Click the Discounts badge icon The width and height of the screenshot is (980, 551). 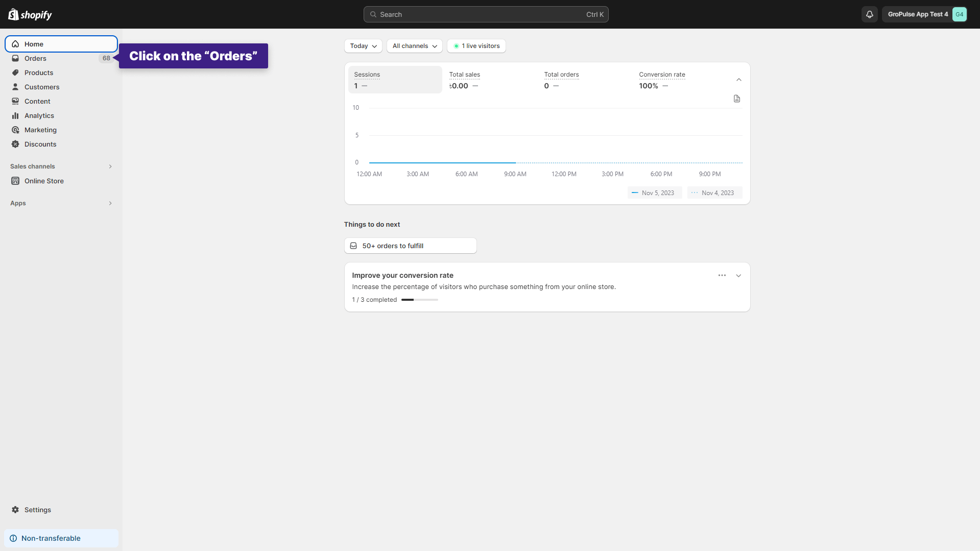coord(15,144)
